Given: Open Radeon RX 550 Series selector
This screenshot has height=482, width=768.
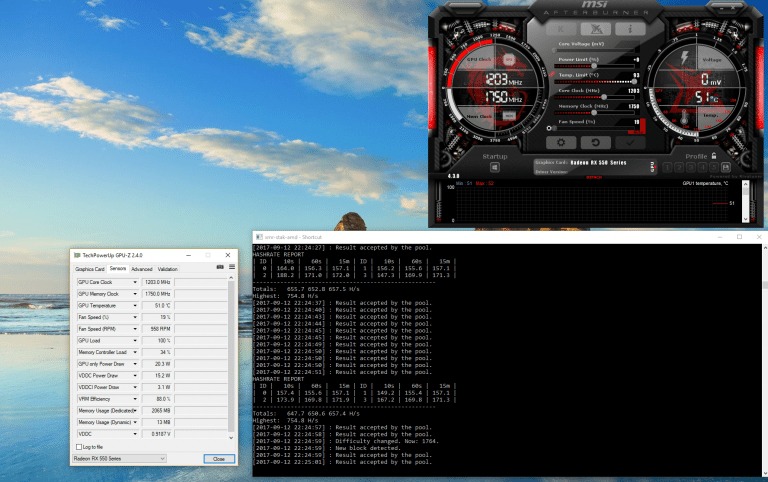Looking at the screenshot, I should pos(120,458).
